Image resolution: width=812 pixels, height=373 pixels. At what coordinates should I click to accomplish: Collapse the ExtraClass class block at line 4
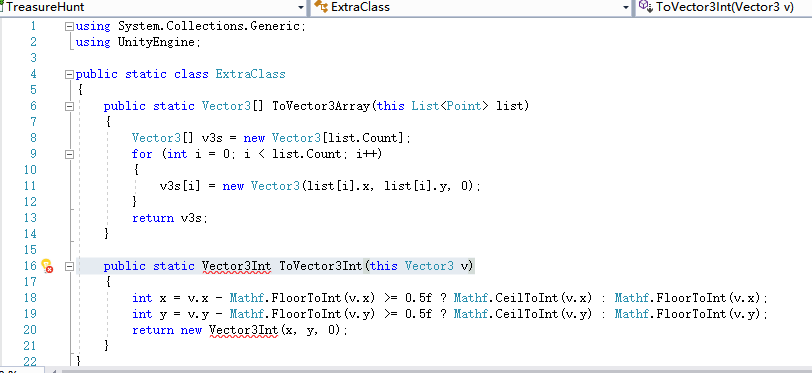click(69, 75)
